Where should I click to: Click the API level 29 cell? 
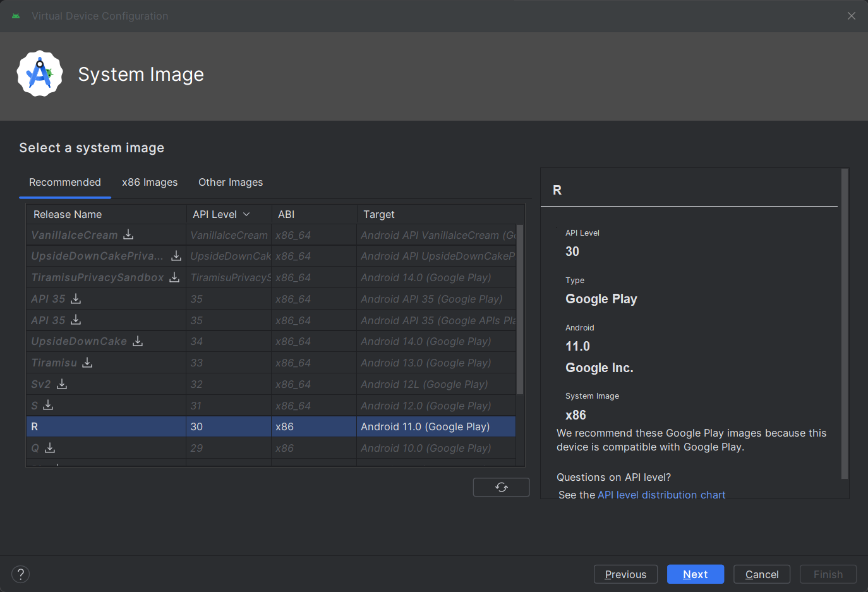tap(229, 448)
